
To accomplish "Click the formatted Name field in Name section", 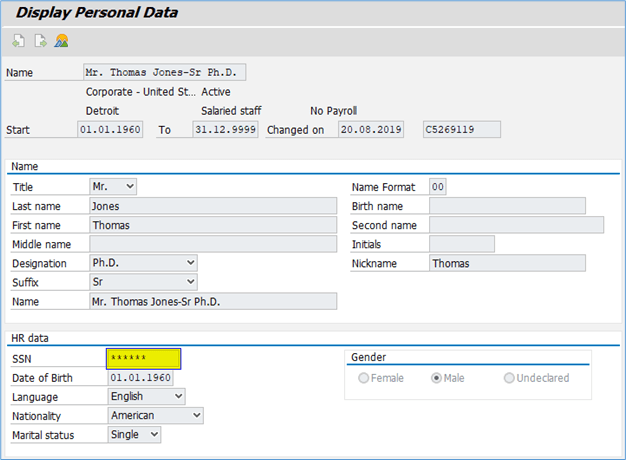I will coord(213,301).
